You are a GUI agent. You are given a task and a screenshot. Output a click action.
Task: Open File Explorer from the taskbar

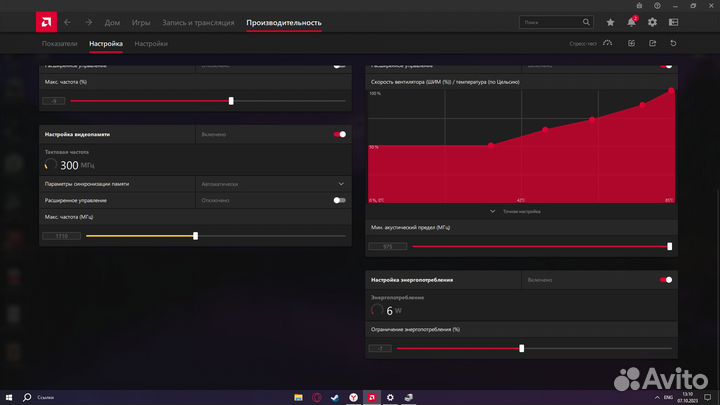(298, 397)
